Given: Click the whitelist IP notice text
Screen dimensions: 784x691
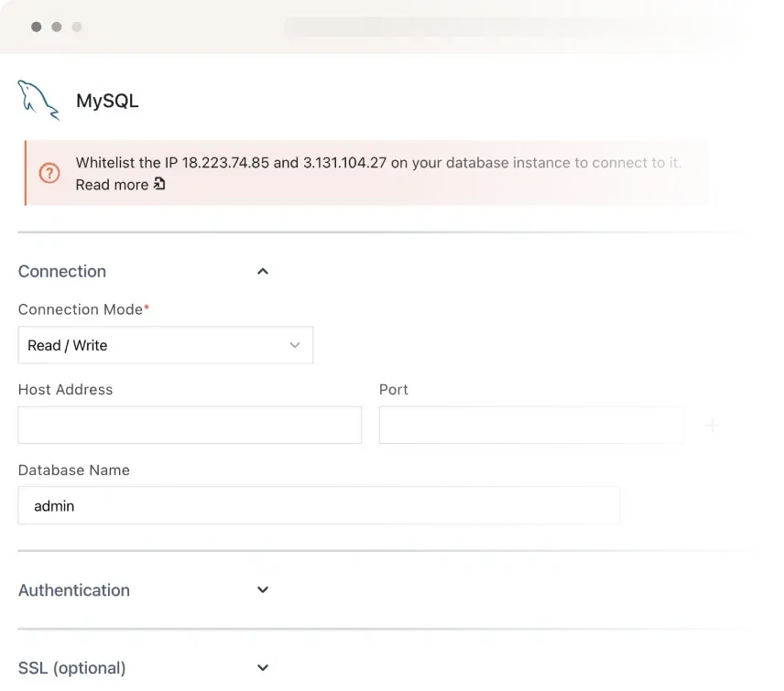Looking at the screenshot, I should (x=378, y=162).
